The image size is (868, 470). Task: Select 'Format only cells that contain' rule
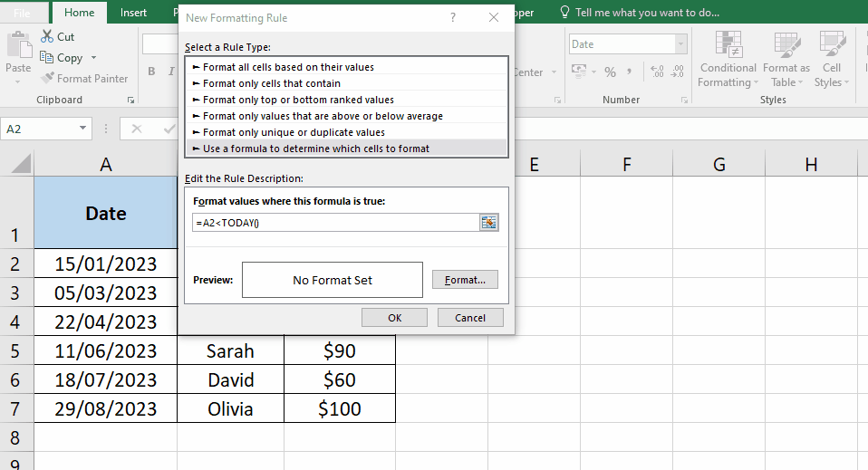[x=346, y=83]
